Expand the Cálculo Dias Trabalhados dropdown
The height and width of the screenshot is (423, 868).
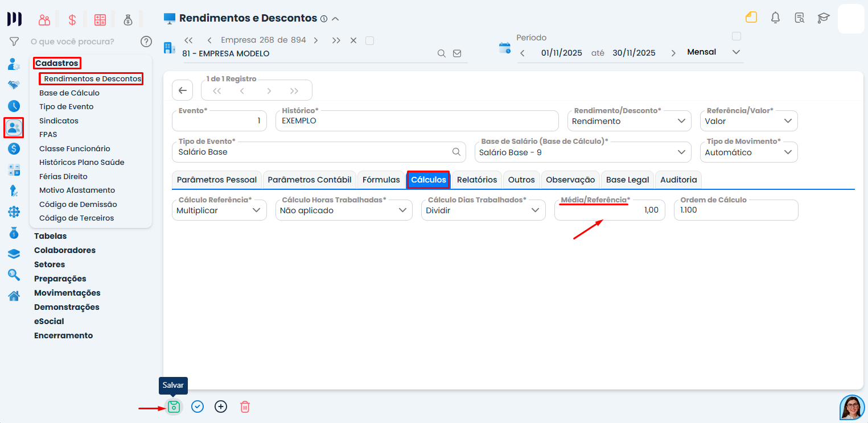(481, 210)
